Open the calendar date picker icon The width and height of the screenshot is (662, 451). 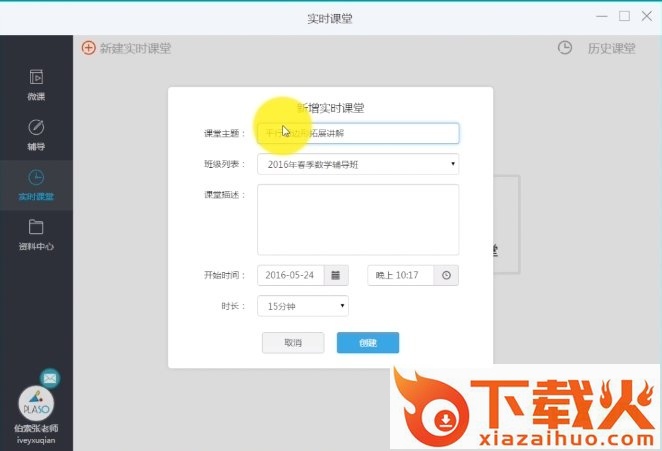pyautogui.click(x=336, y=275)
